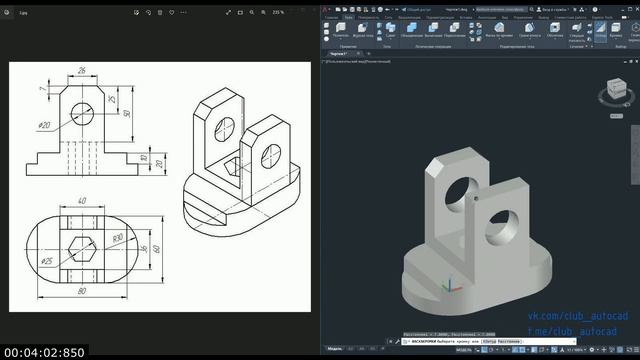
Task: Choose the Расстояние option in command line
Action: [509, 341]
